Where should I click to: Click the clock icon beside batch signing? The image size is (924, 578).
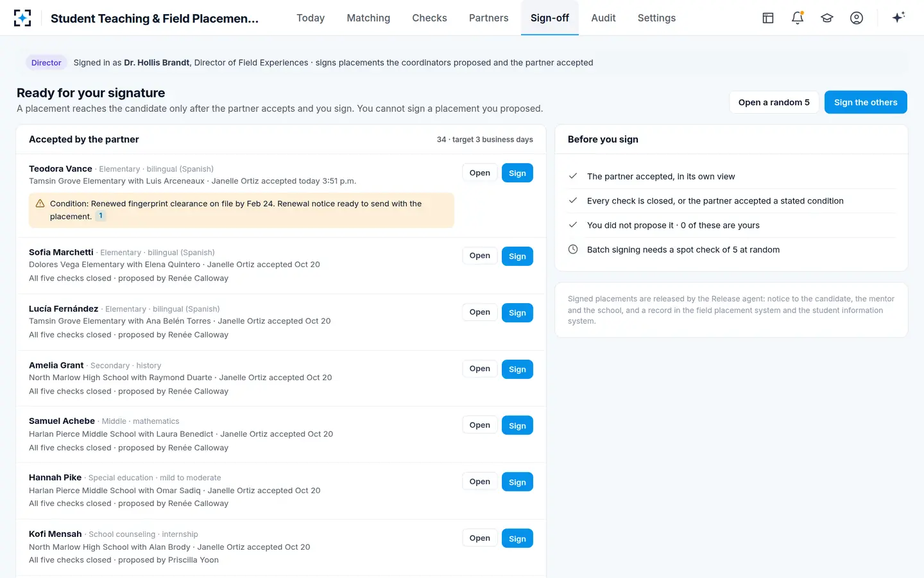(x=573, y=249)
